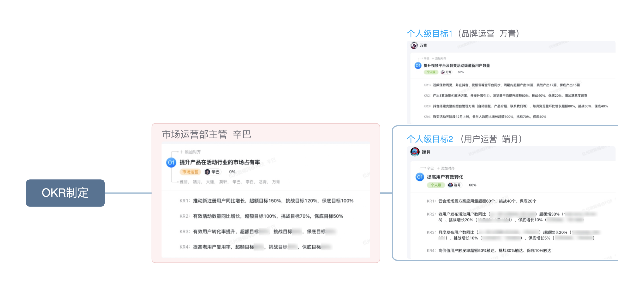
Task: Click 辛巴's avatar beside the 市场运营 tag
Action: point(207,172)
